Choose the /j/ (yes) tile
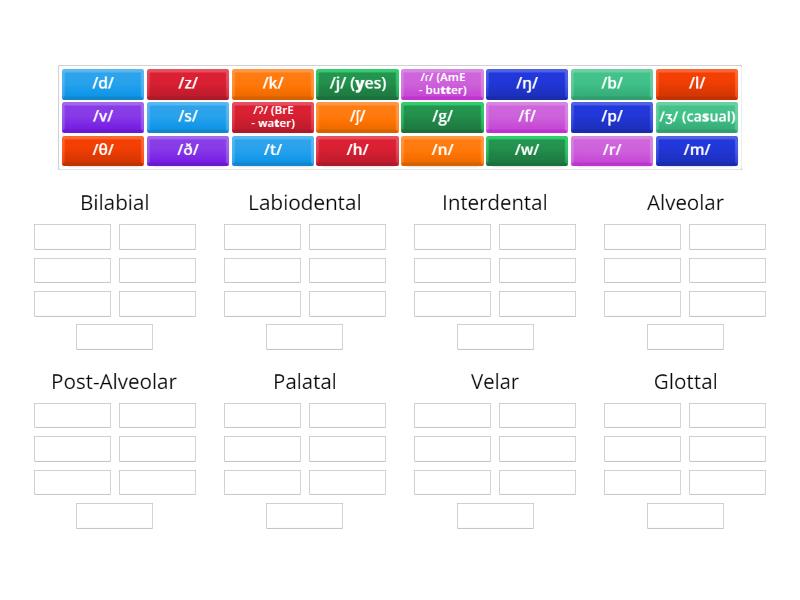The height and width of the screenshot is (600, 800). pyautogui.click(x=358, y=84)
